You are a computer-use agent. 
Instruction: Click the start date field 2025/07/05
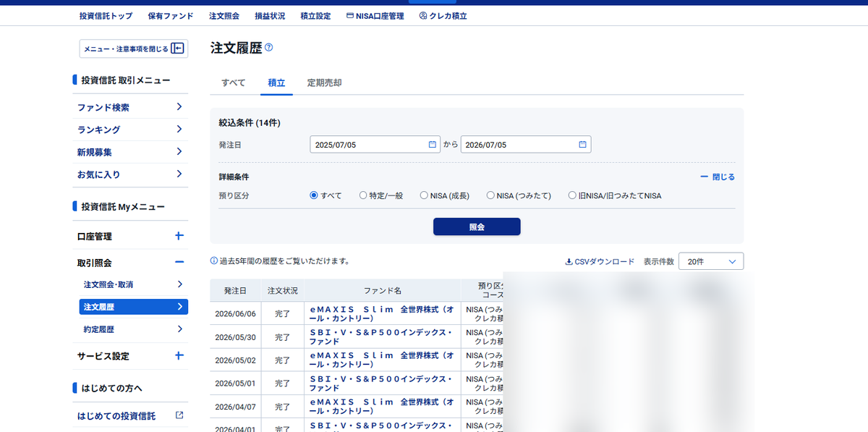[x=375, y=145]
